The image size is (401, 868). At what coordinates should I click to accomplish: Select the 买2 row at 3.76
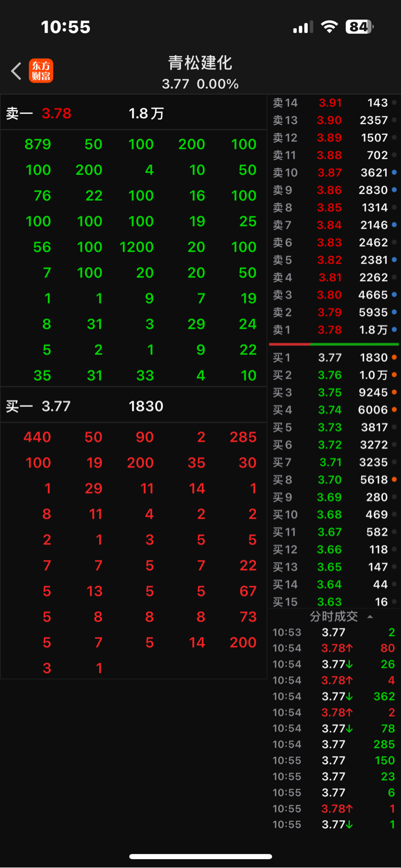[334, 375]
